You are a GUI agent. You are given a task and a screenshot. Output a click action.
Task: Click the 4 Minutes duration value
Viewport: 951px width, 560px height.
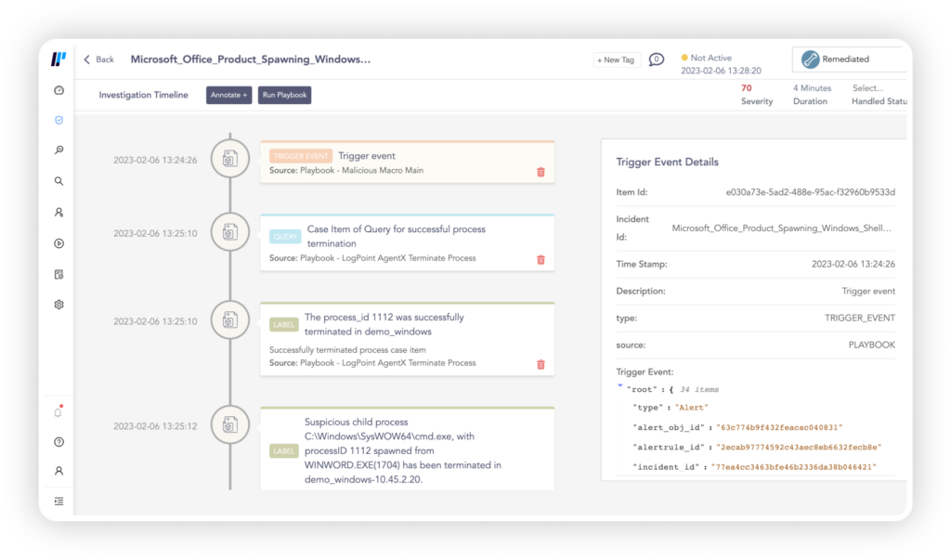tap(812, 88)
